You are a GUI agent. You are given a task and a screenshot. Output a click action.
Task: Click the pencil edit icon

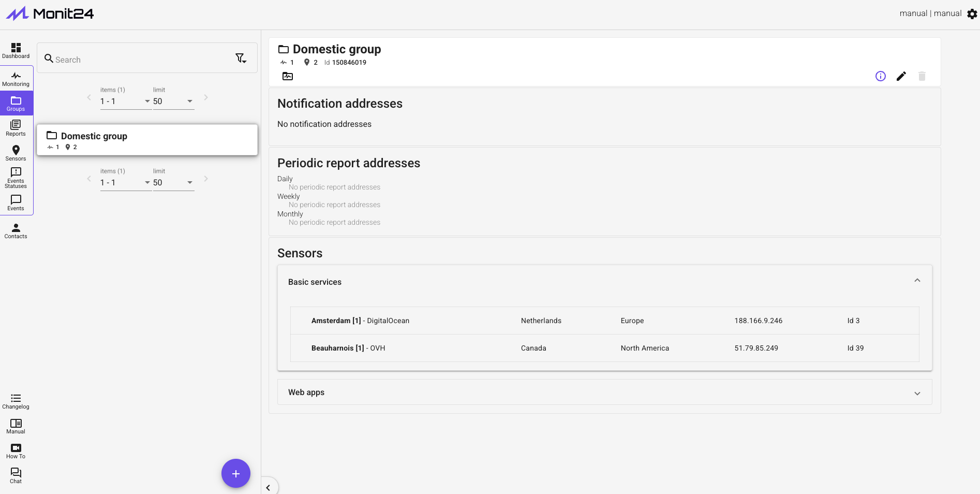coord(901,76)
